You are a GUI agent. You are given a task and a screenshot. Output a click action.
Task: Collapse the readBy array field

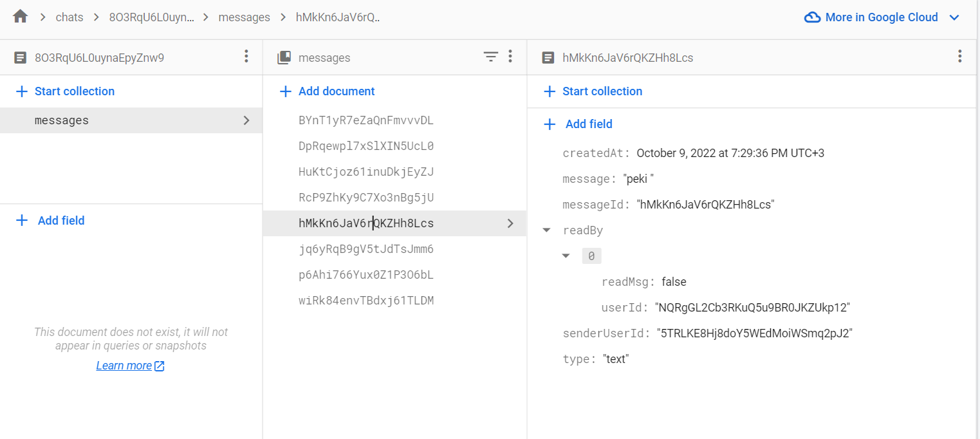pyautogui.click(x=546, y=230)
